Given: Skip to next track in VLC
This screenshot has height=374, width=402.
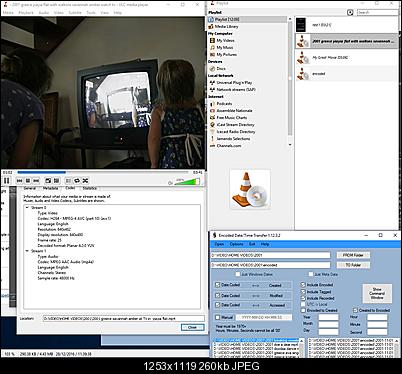Looking at the screenshot, I should pos(36,181).
